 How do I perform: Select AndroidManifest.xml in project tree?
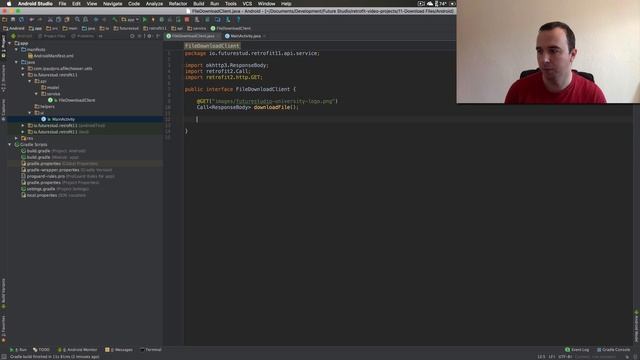[x=51, y=56]
